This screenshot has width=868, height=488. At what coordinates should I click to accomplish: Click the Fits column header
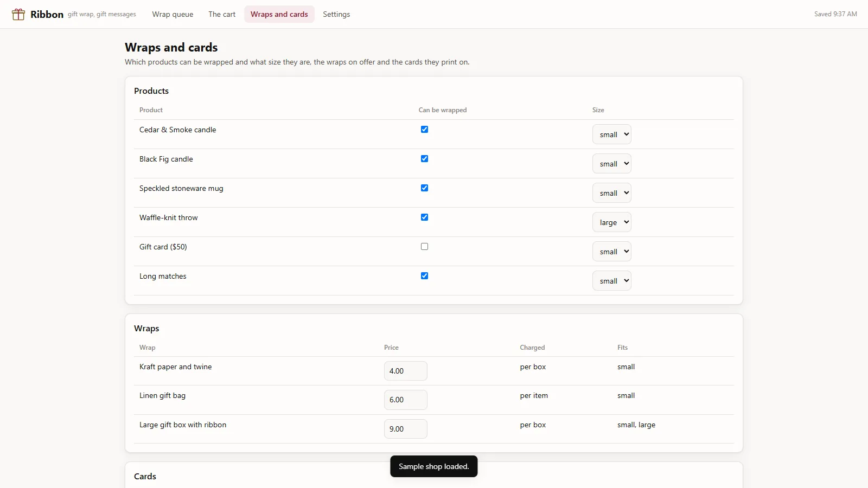[622, 348]
